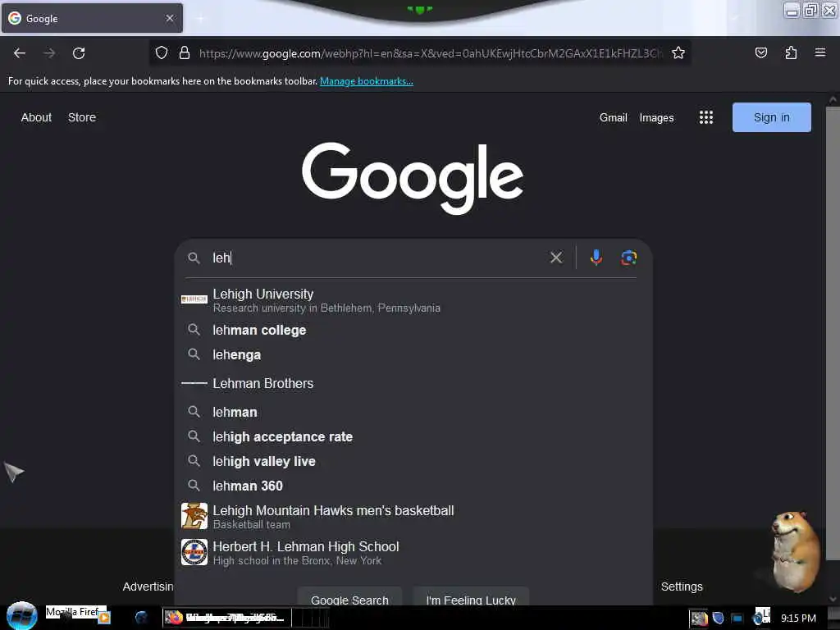Select Lehigh Mountain Hawks men's basketball suggestion
Viewport: 840px width, 630px height.
413,517
